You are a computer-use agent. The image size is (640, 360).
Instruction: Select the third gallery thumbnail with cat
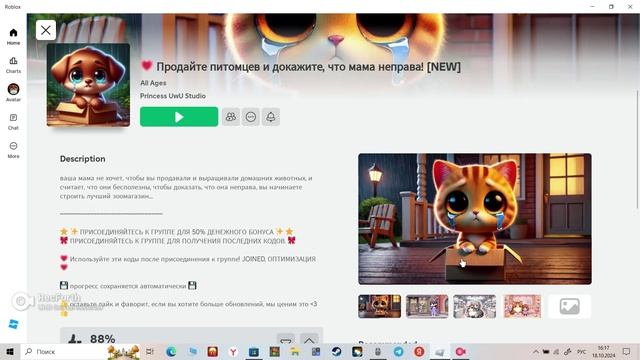[x=475, y=306]
